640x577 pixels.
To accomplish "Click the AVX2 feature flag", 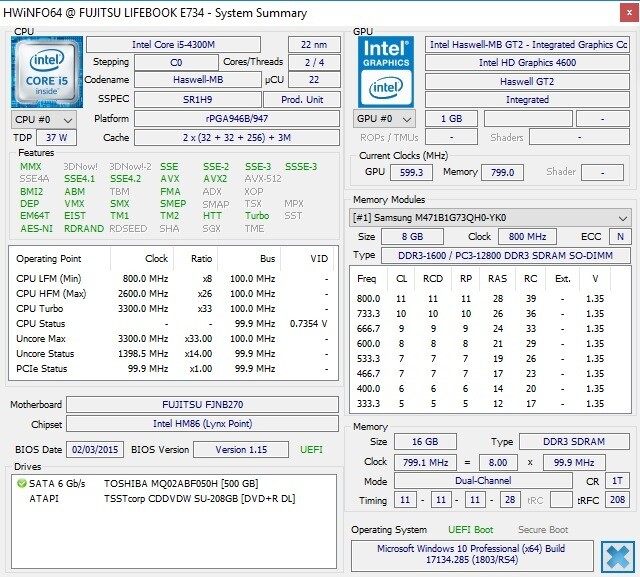I will [x=215, y=179].
